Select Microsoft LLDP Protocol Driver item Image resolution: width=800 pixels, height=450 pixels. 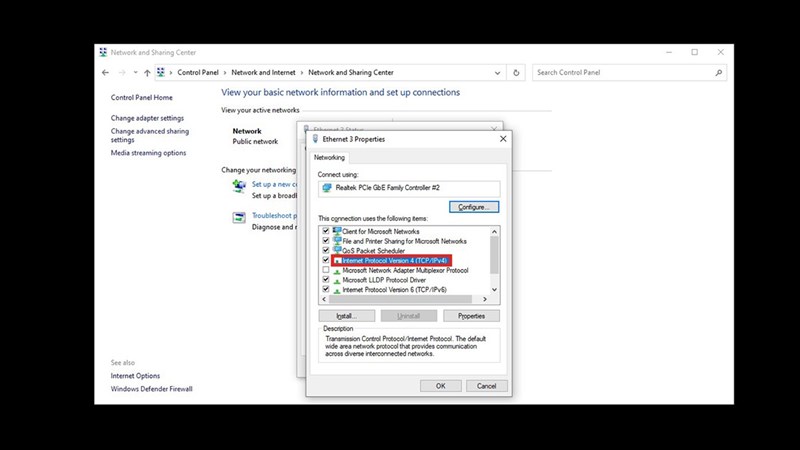(384, 280)
